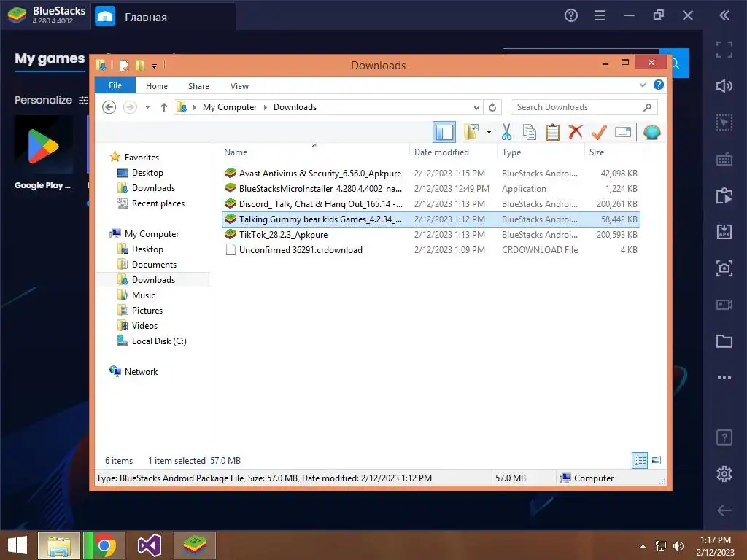Select the Discord_ Talk, Chat apk file

(x=430, y=204)
